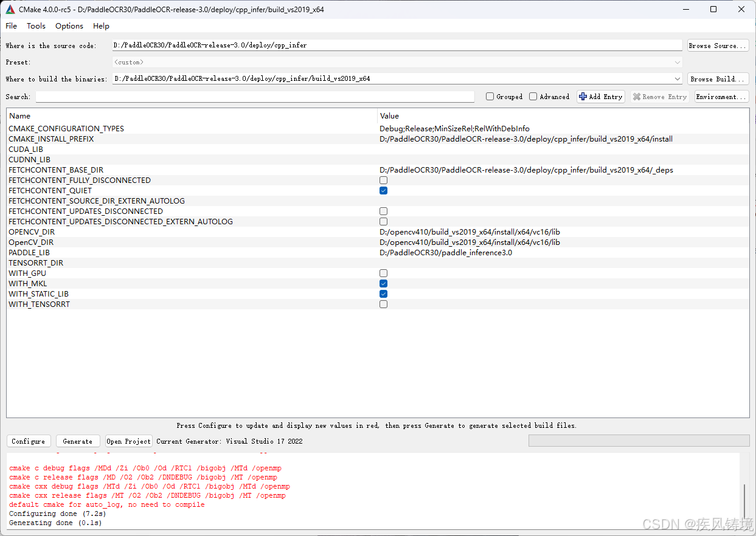
Task: Enable the WITH_GPU checkbox
Action: tap(383, 273)
